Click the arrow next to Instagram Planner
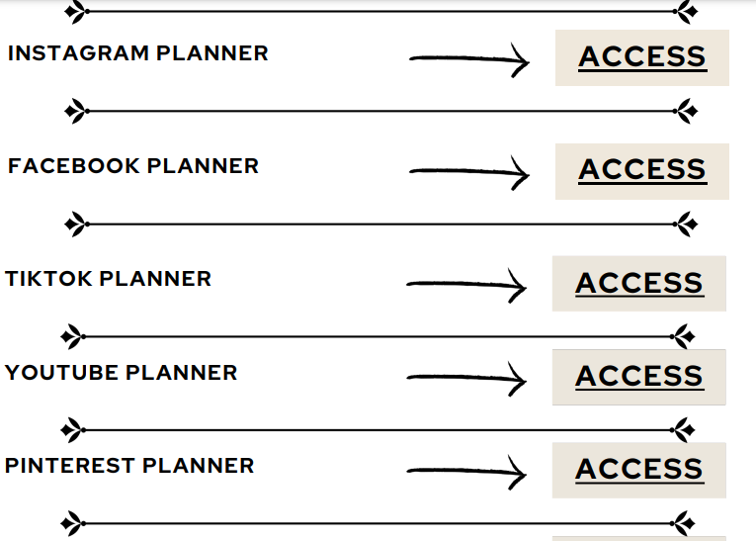The image size is (756, 541). click(x=469, y=60)
